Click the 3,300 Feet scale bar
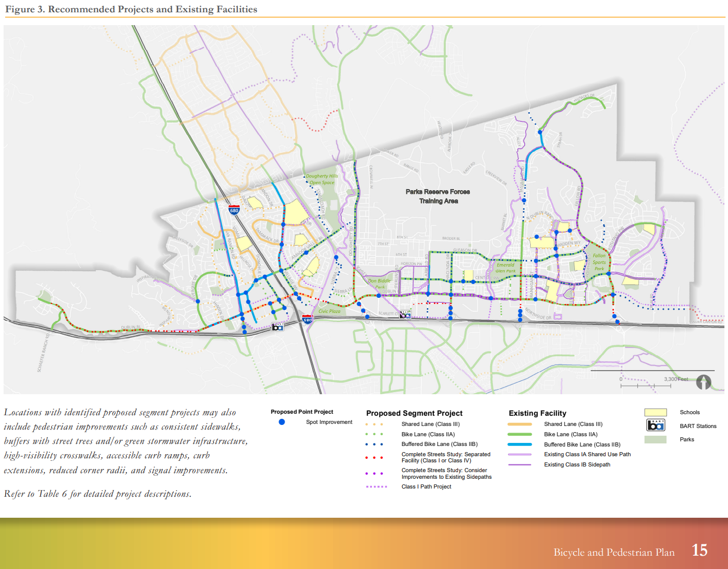This screenshot has width=728, height=569. tap(646, 385)
